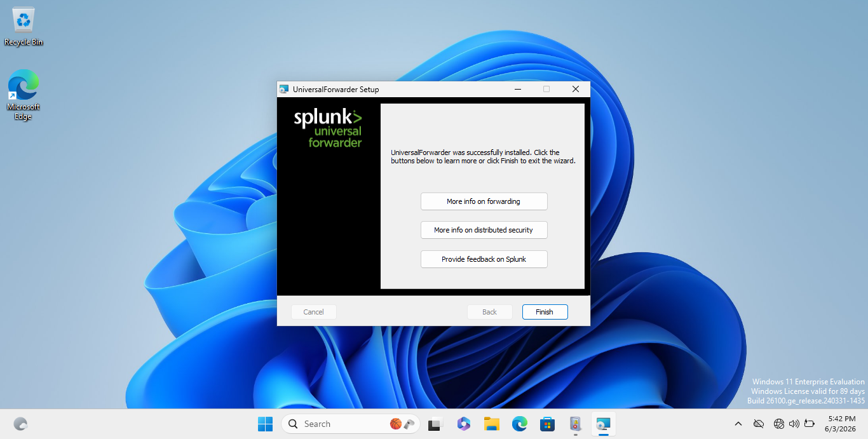Click the OneDrive cloud tray icon
Viewport: 868px width, 439px height.
point(758,424)
